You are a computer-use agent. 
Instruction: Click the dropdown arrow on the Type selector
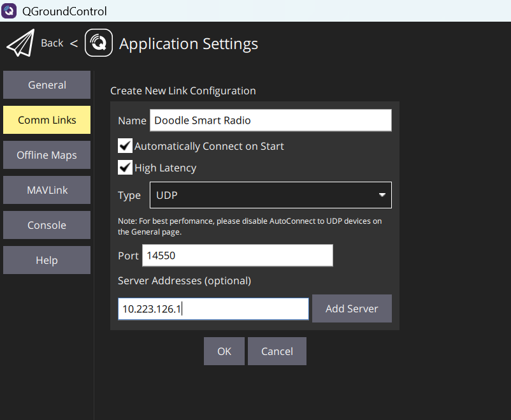point(382,195)
